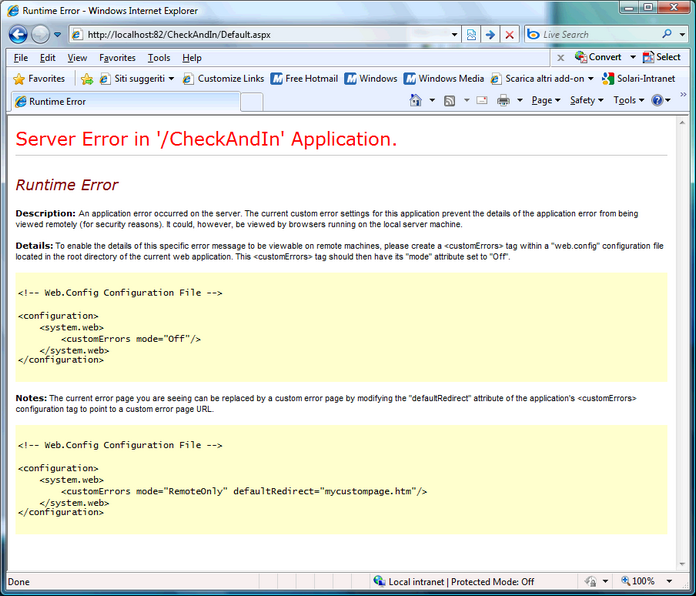This screenshot has height=596, width=696.
Task: Expand the Feeds dropdown arrow
Action: pos(467,100)
